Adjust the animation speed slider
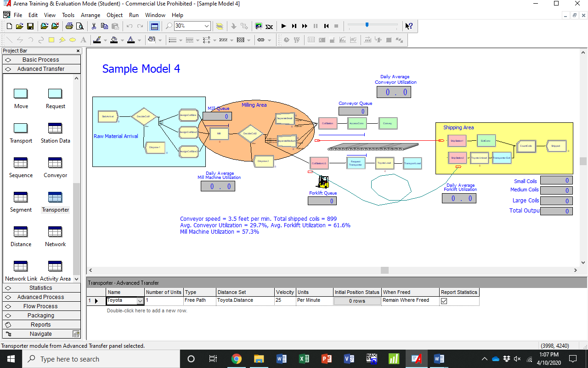The height and width of the screenshot is (368, 588). pos(367,25)
